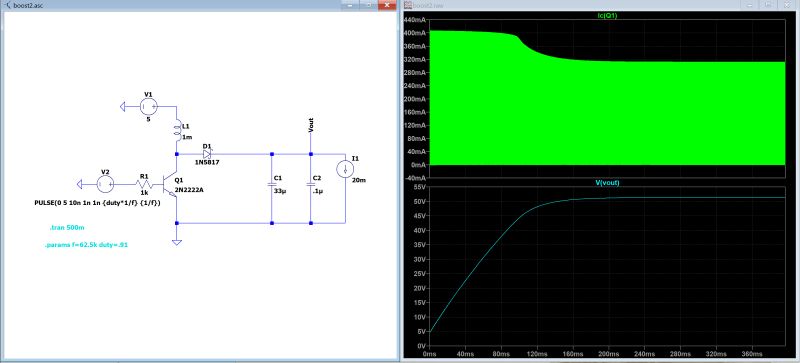
Task: Select the R1 resistor symbol
Action: click(143, 184)
